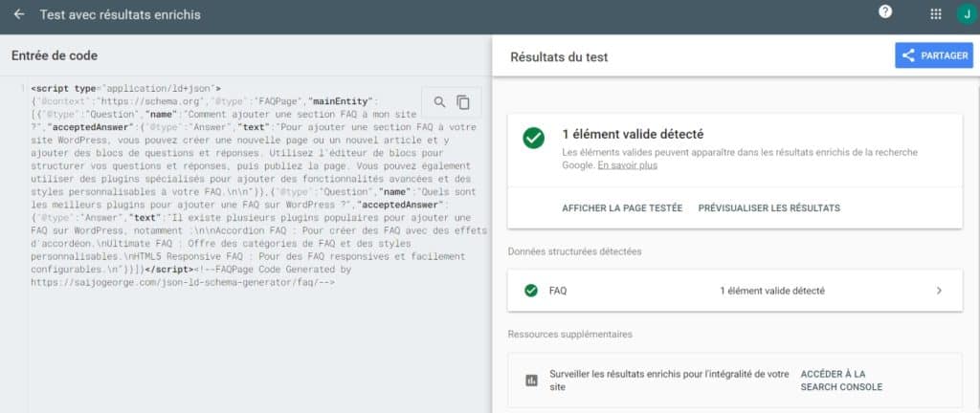Copy the code with the copy icon
The width and height of the screenshot is (980, 413).
click(463, 102)
